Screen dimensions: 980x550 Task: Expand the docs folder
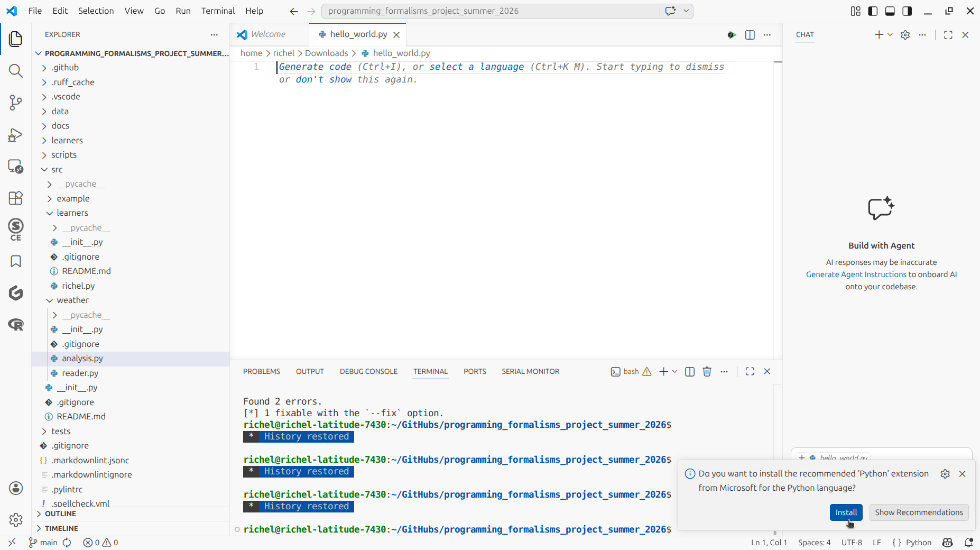(x=131, y=126)
